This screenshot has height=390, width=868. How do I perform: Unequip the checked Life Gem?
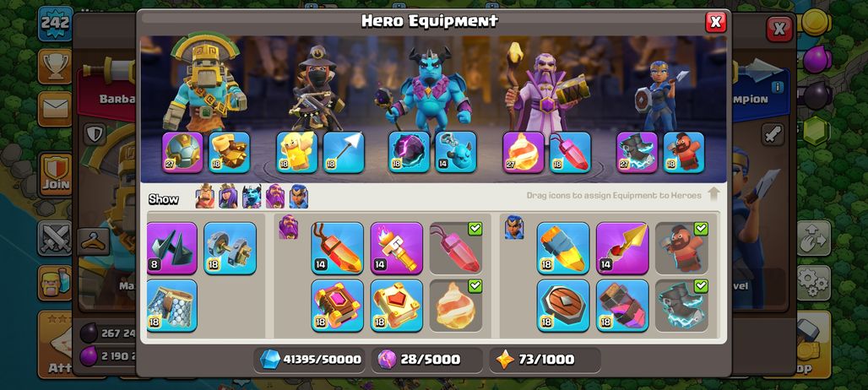click(456, 248)
